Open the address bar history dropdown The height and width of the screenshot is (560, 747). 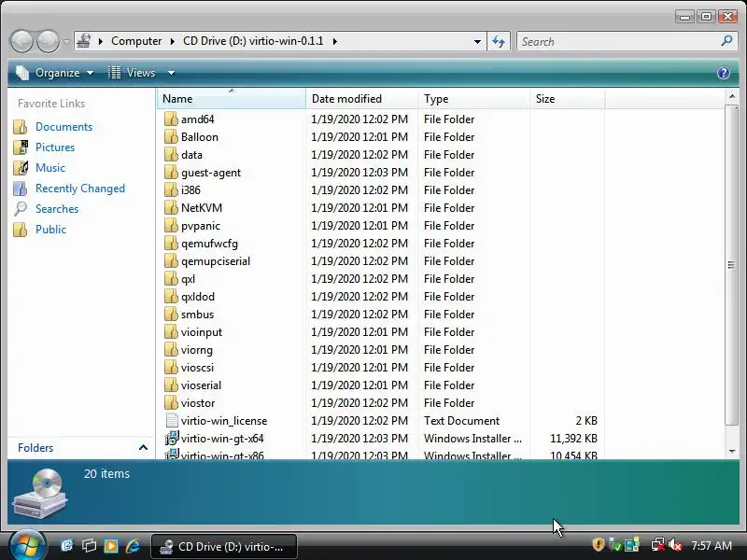(477, 41)
